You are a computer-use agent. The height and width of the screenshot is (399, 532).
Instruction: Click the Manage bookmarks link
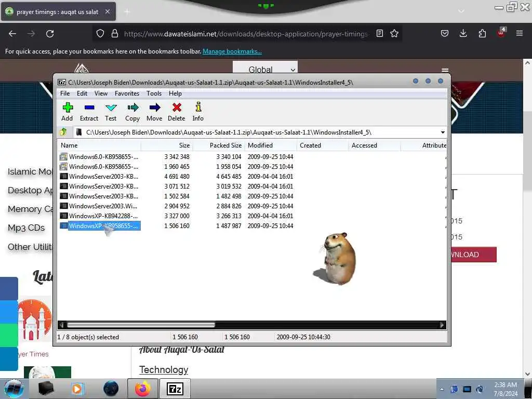coord(232,51)
